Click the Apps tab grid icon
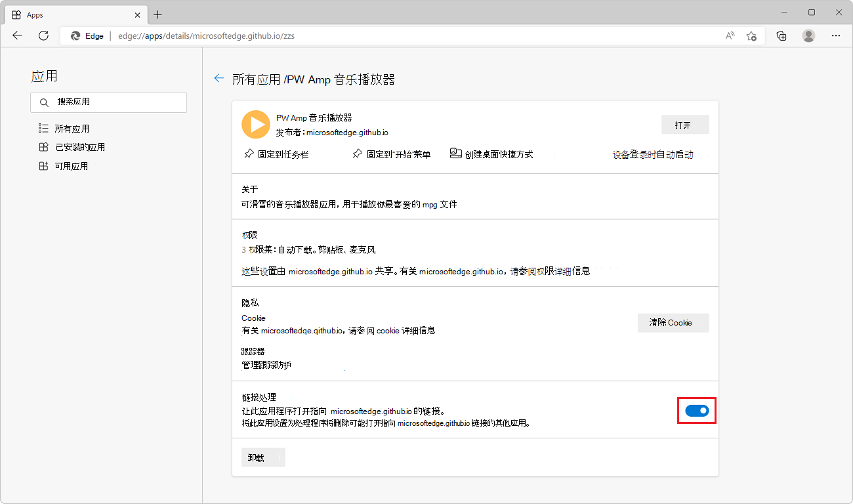Viewport: 853px width, 504px height. (16, 14)
